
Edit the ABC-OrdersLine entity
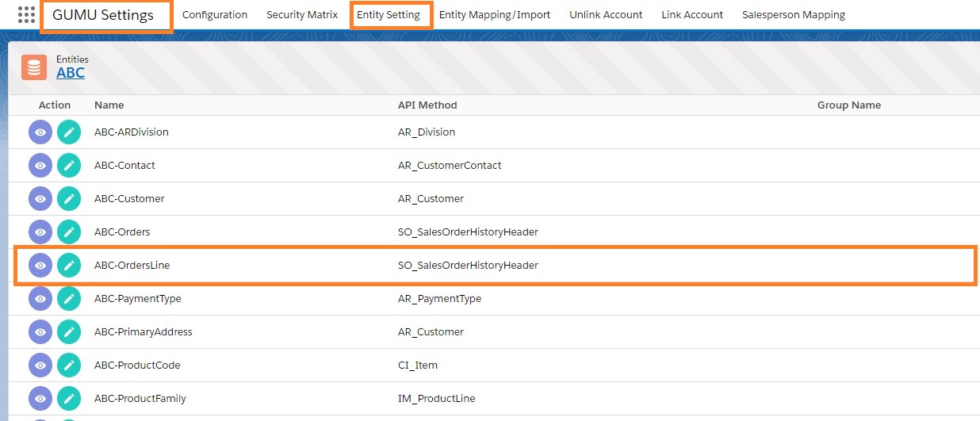69,266
